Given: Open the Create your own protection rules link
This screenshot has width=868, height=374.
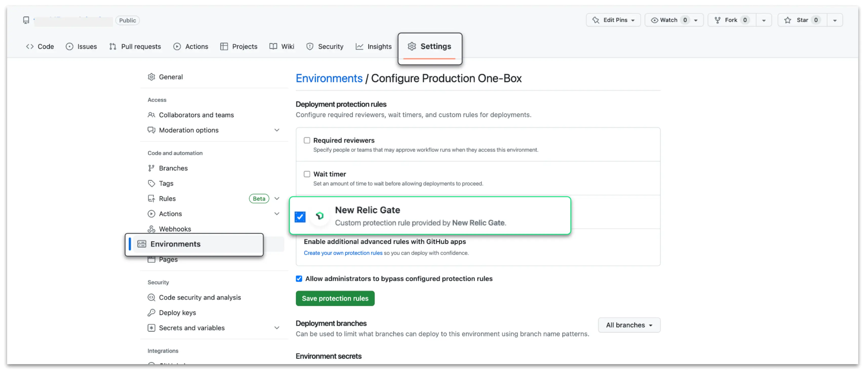Looking at the screenshot, I should (343, 253).
